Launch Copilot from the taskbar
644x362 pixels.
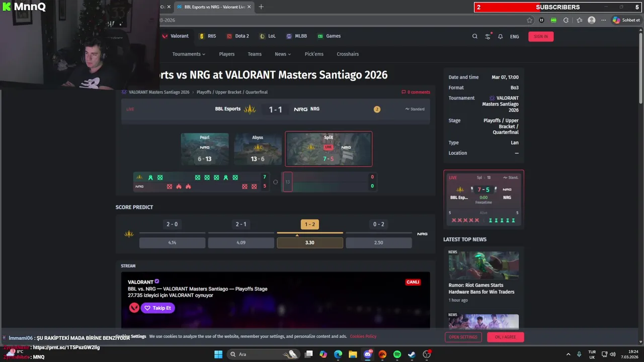[x=323, y=354]
